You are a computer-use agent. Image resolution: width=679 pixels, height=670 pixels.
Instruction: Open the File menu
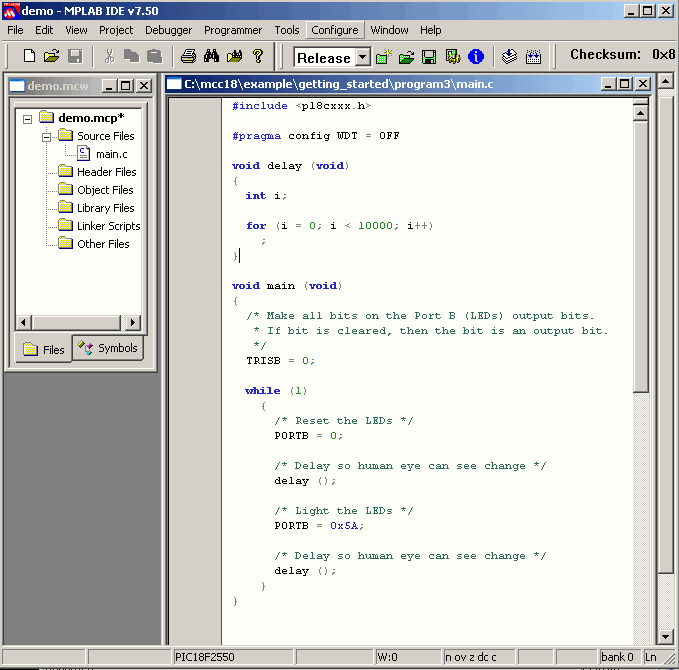click(x=16, y=30)
